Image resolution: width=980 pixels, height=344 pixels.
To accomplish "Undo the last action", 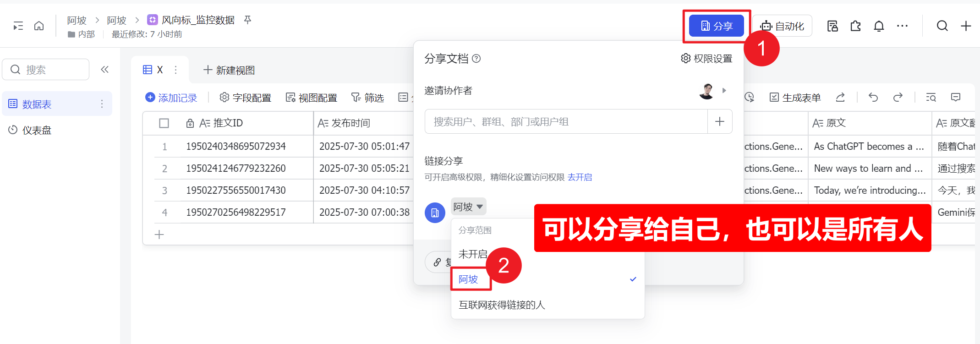I will coord(873,97).
